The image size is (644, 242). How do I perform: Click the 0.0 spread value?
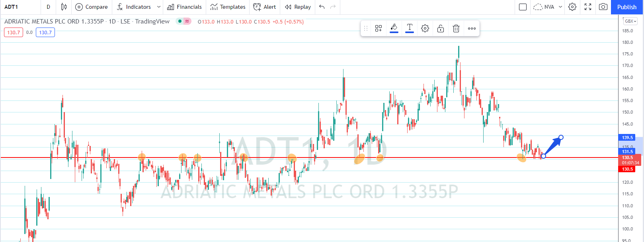(x=29, y=33)
